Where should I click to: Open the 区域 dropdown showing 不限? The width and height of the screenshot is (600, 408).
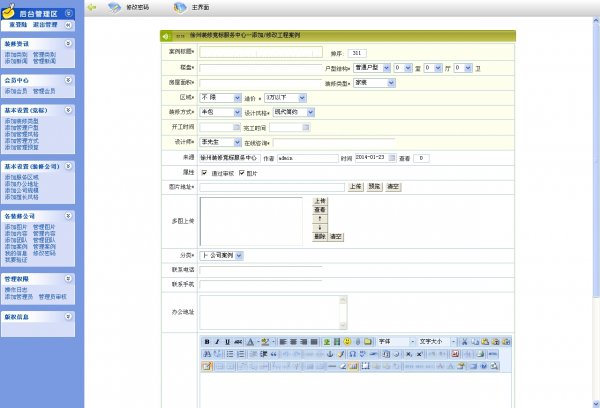click(220, 98)
